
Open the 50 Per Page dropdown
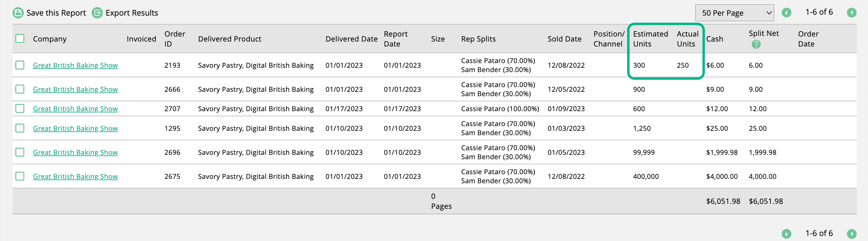[x=734, y=13]
